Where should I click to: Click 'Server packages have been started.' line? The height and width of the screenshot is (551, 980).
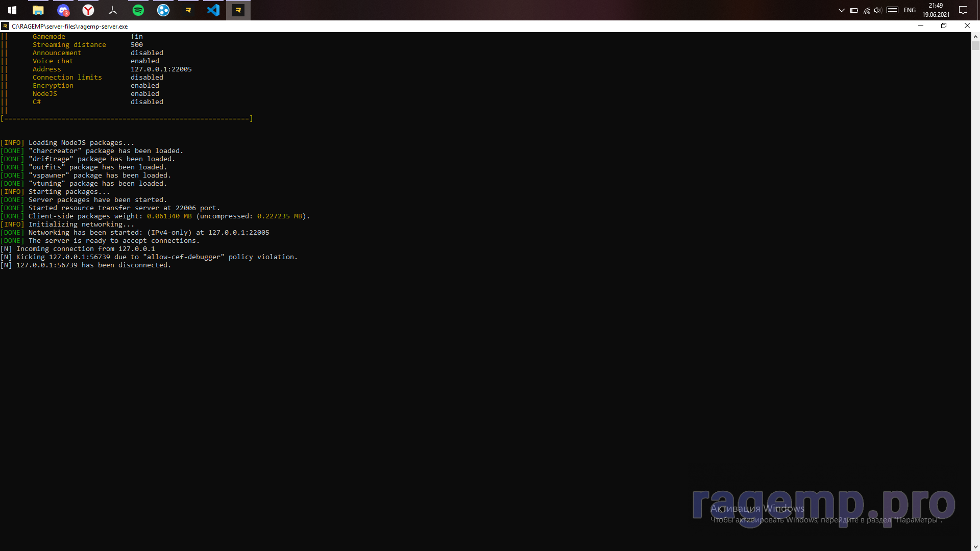(84, 200)
